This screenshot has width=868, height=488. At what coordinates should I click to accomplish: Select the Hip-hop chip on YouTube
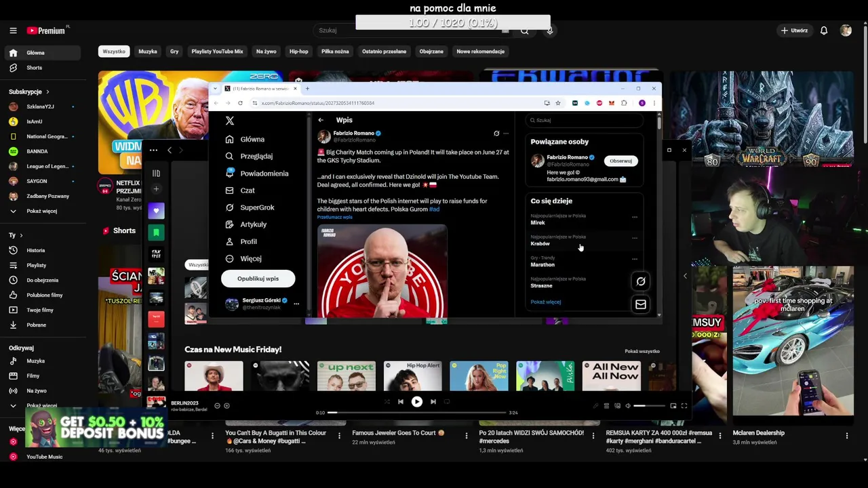298,52
